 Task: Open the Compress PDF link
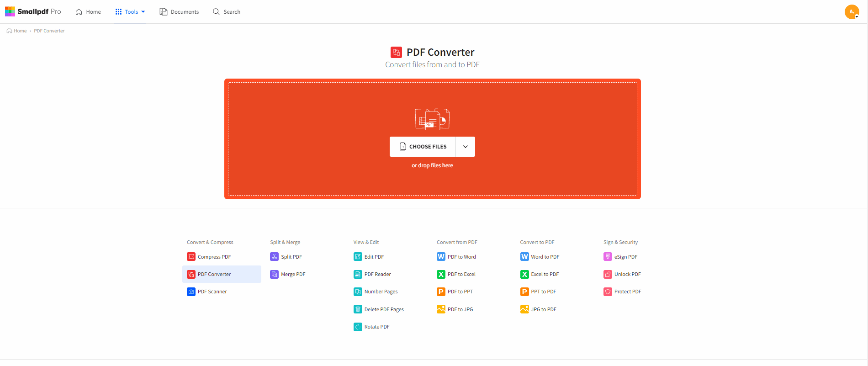[214, 257]
